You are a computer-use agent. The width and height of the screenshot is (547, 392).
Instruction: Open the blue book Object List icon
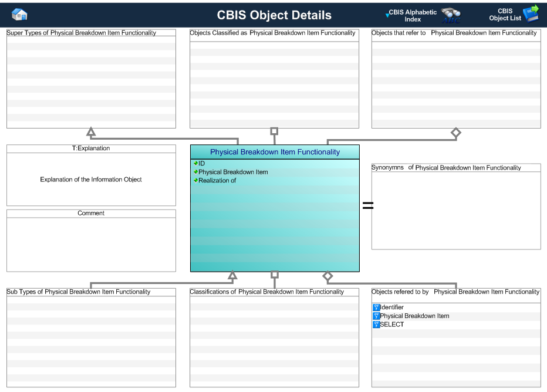point(531,14)
